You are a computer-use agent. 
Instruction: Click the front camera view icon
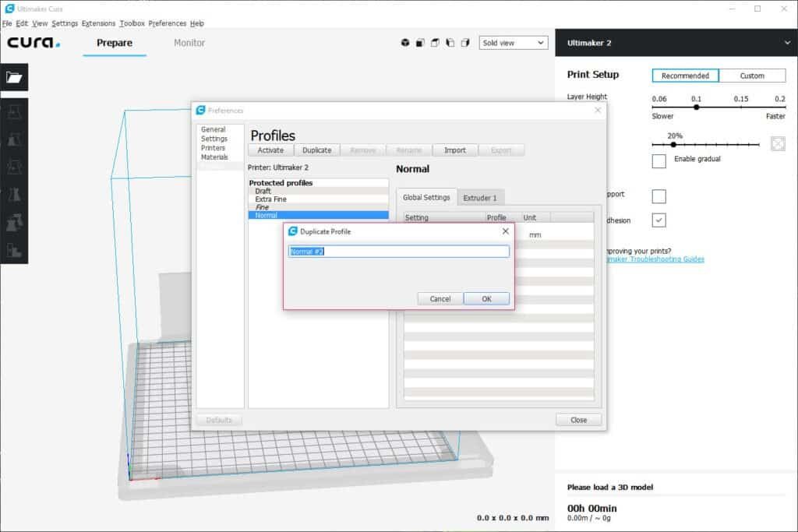tap(420, 43)
